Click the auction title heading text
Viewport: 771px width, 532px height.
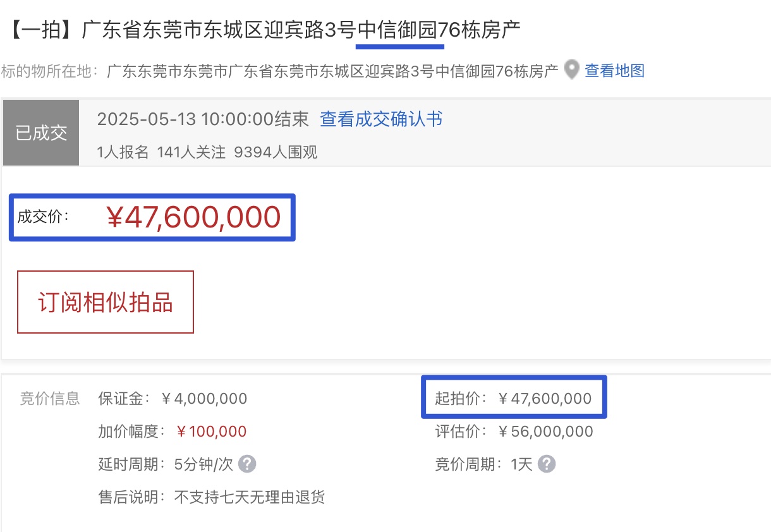click(265, 30)
